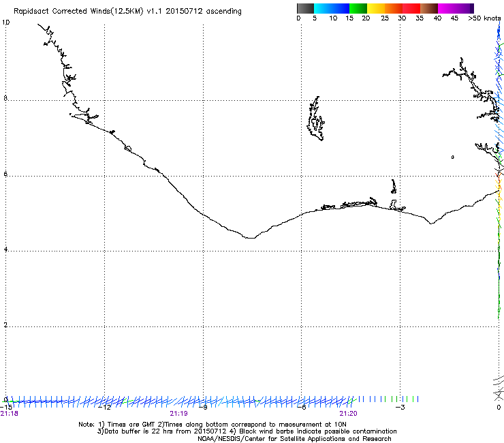
Task: Click the longitude label -9
Action: (203, 408)
